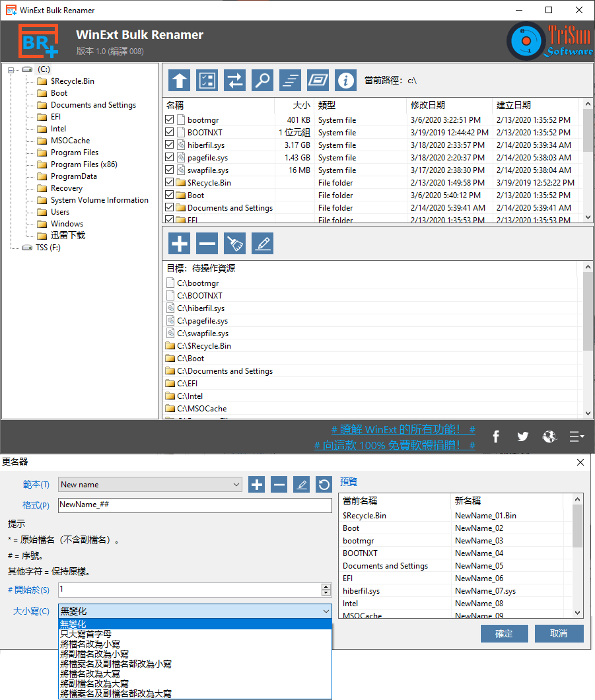Choose 將檔名改為大寫 from the case list
The width and height of the screenshot is (595, 700).
click(x=195, y=674)
